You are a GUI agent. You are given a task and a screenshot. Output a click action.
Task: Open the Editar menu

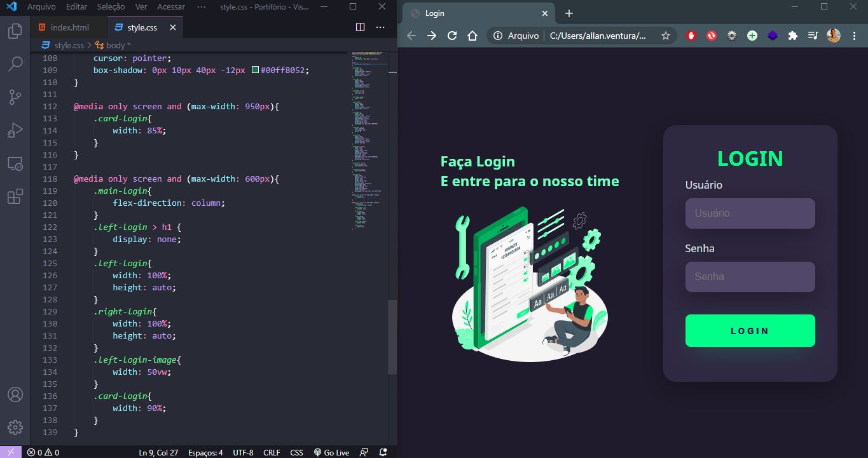coord(77,6)
